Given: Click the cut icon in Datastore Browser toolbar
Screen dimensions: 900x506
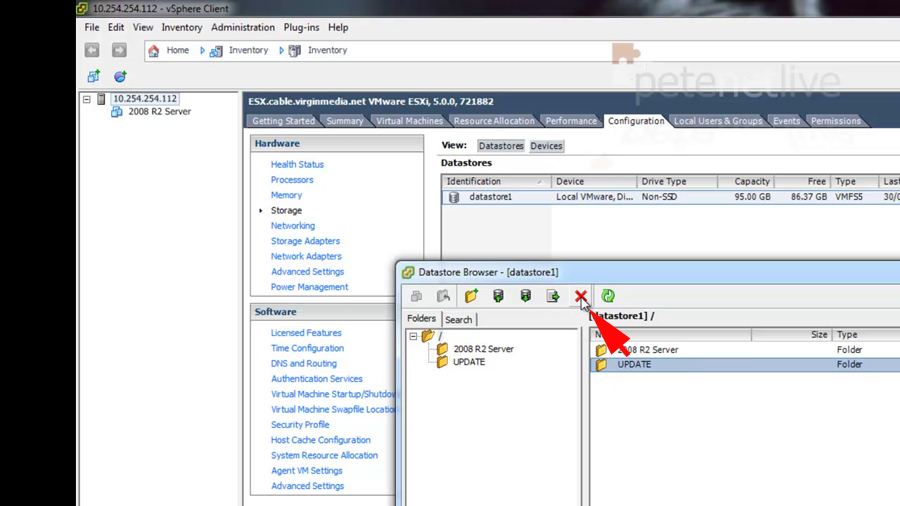Looking at the screenshot, I should pyautogui.click(x=416, y=296).
